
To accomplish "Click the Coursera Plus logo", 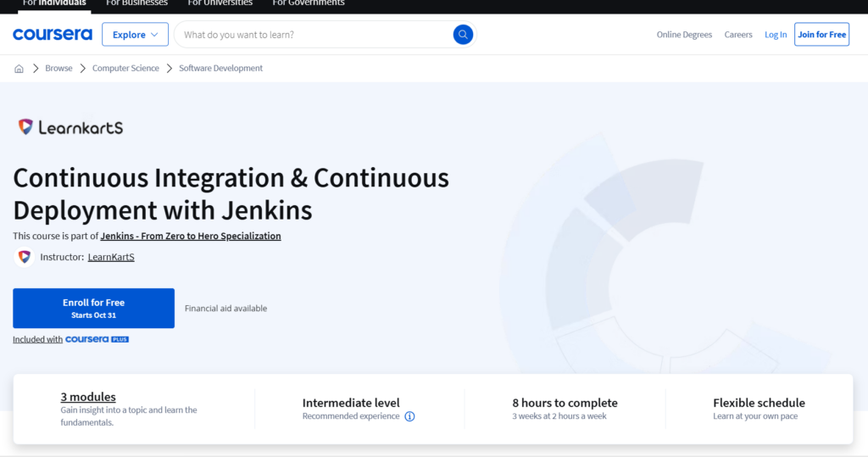I will [x=97, y=339].
